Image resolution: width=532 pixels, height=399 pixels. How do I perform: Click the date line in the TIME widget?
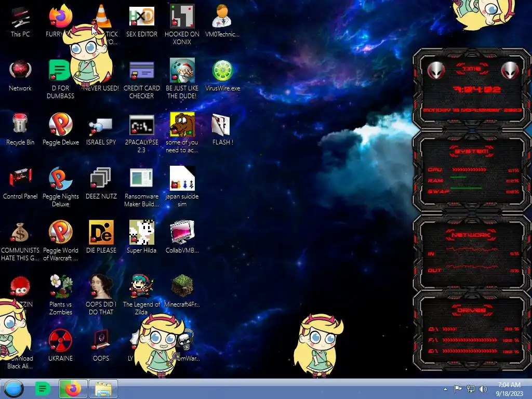pos(472,110)
